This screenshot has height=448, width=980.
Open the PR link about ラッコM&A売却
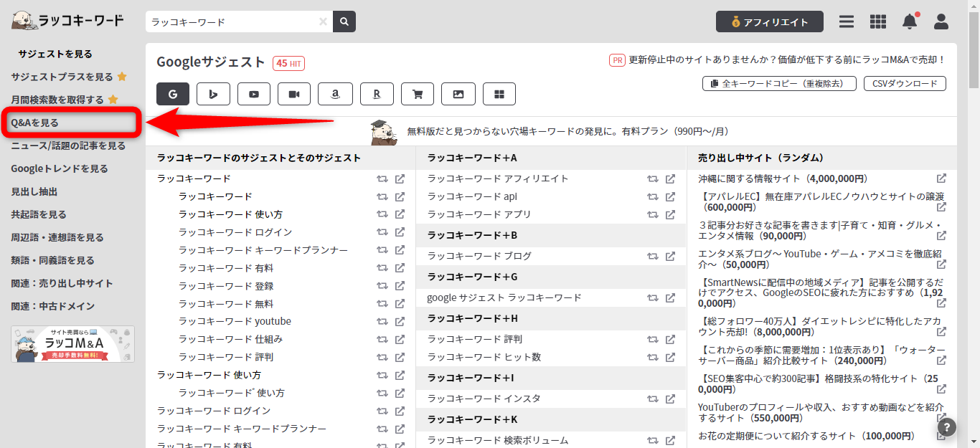(x=787, y=60)
